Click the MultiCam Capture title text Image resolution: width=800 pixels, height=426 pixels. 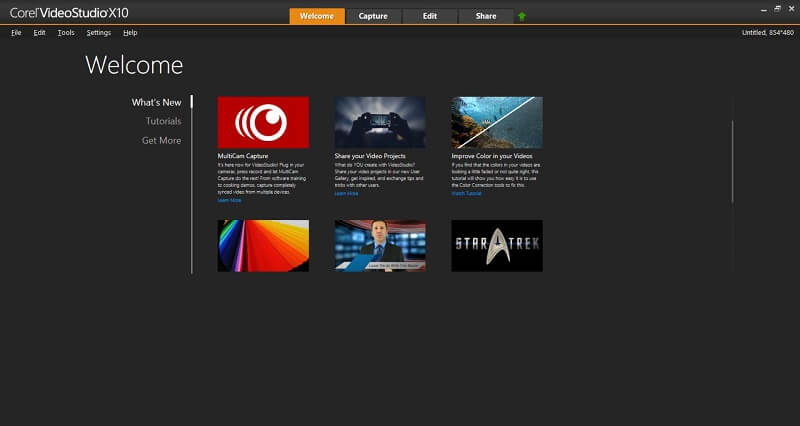point(242,156)
